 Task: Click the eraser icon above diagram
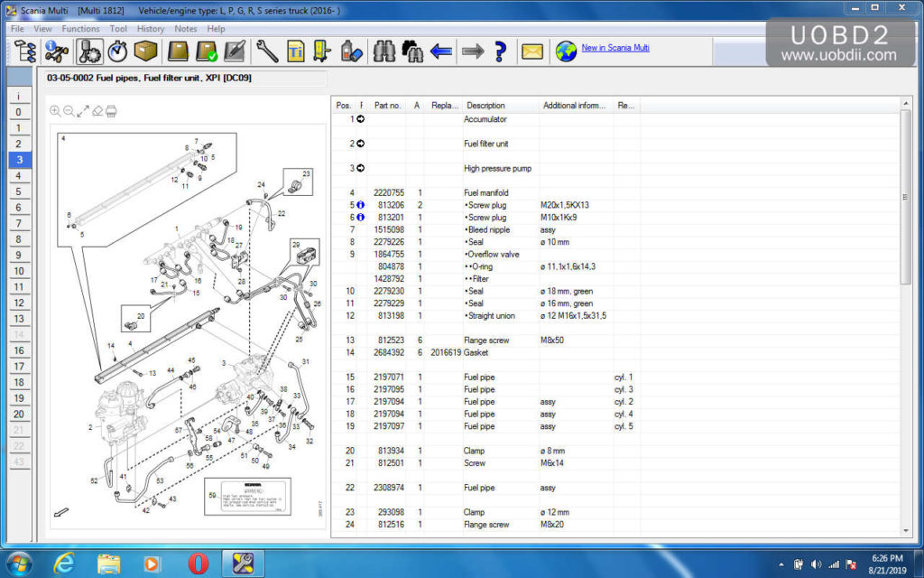[97, 111]
